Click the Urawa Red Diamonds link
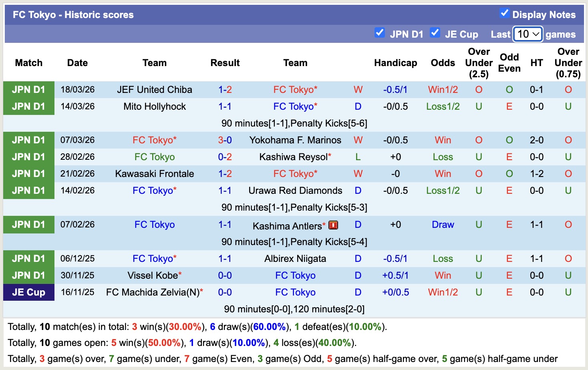This screenshot has height=370, width=588. 295,191
